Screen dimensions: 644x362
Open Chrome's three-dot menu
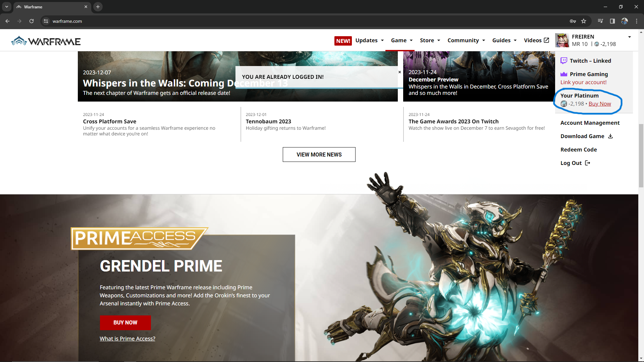point(637,21)
